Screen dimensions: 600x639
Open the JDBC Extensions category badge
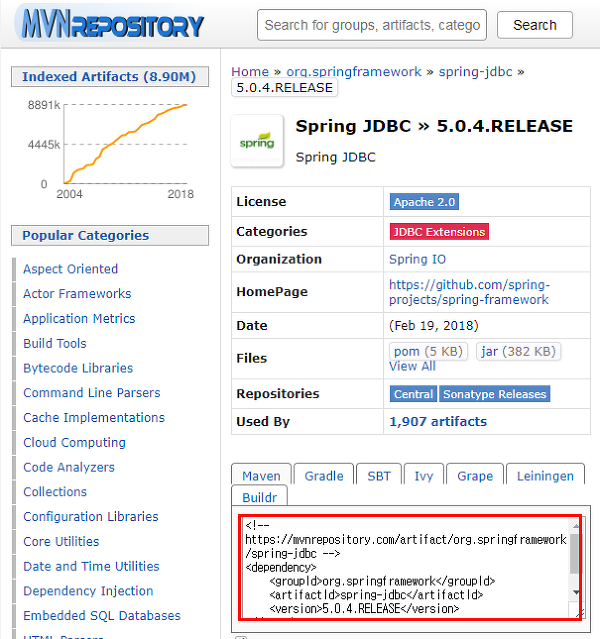tap(439, 231)
